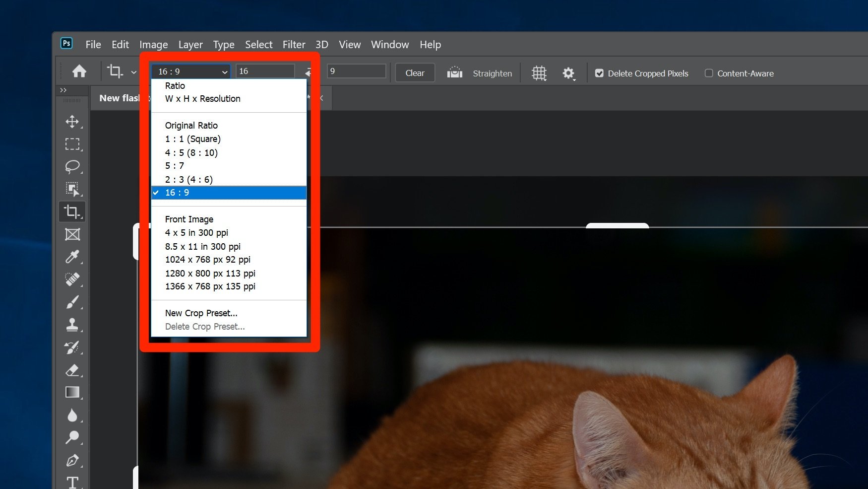Click the Clear button

pos(415,73)
